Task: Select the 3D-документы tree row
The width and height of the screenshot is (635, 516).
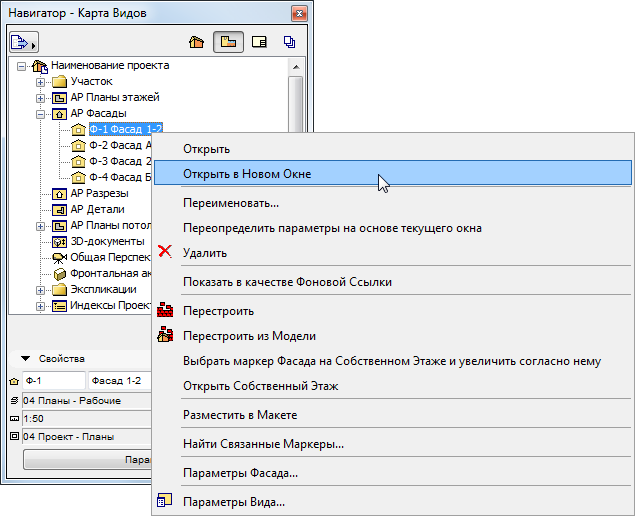Action: click(x=108, y=241)
